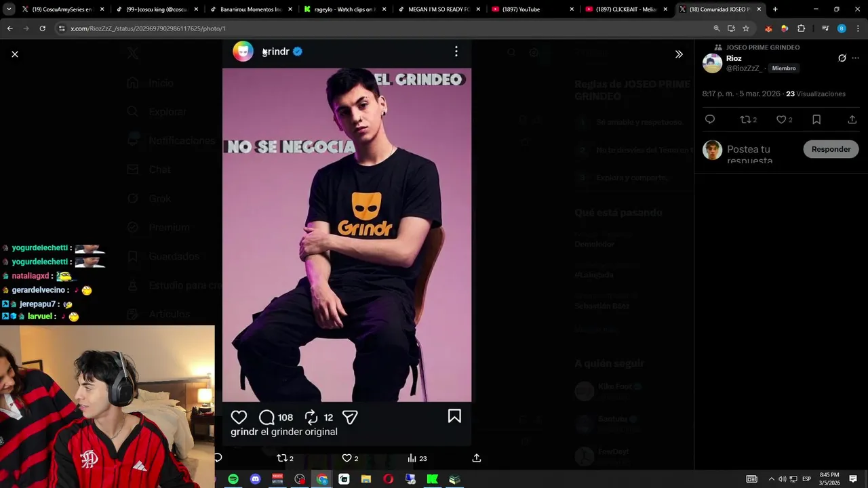This screenshot has width=868, height=488.
Task: Open the red fox extension icon
Action: [768, 28]
